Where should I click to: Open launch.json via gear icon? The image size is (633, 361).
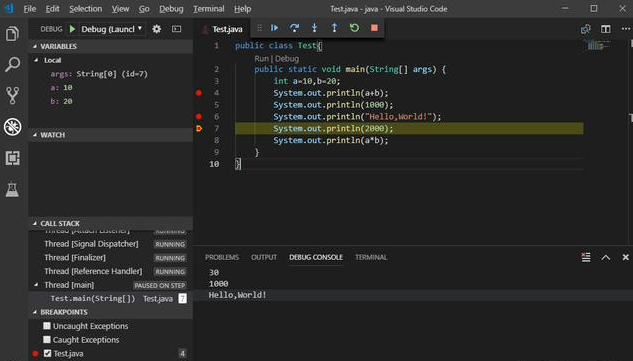[x=157, y=29]
